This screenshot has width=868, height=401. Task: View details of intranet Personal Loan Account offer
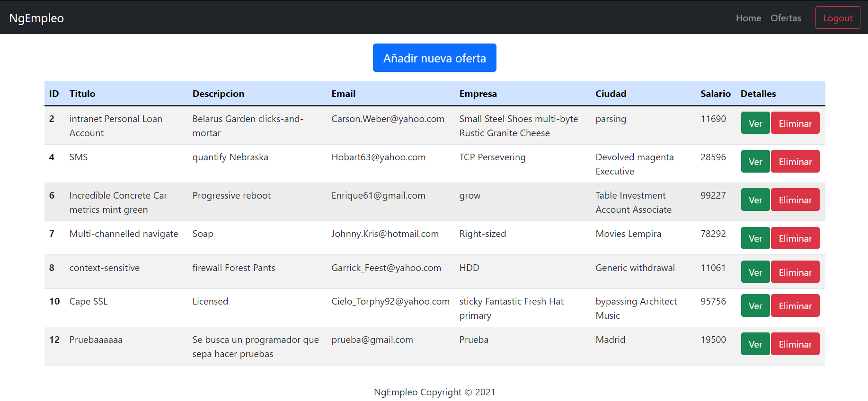(x=755, y=123)
